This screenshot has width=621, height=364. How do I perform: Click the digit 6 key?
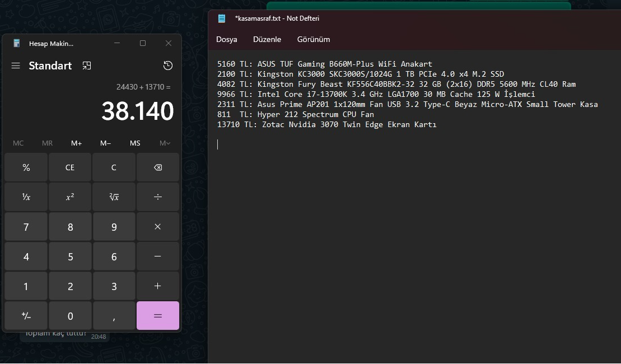coord(114,256)
